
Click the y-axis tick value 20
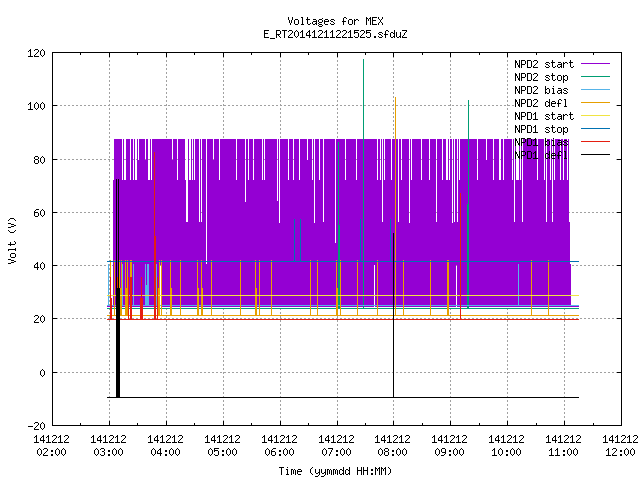(x=39, y=319)
